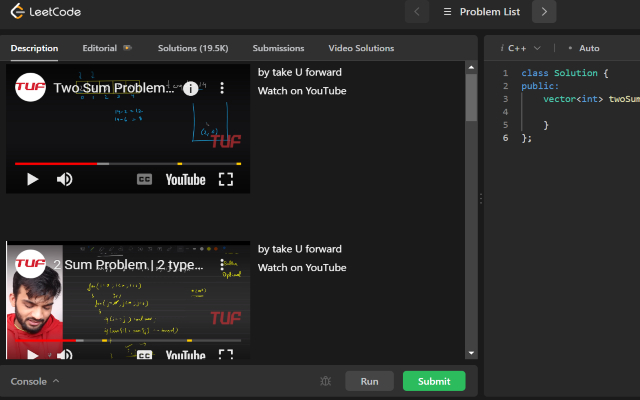Click the debugger bug icon
The width and height of the screenshot is (640, 400).
pos(326,381)
